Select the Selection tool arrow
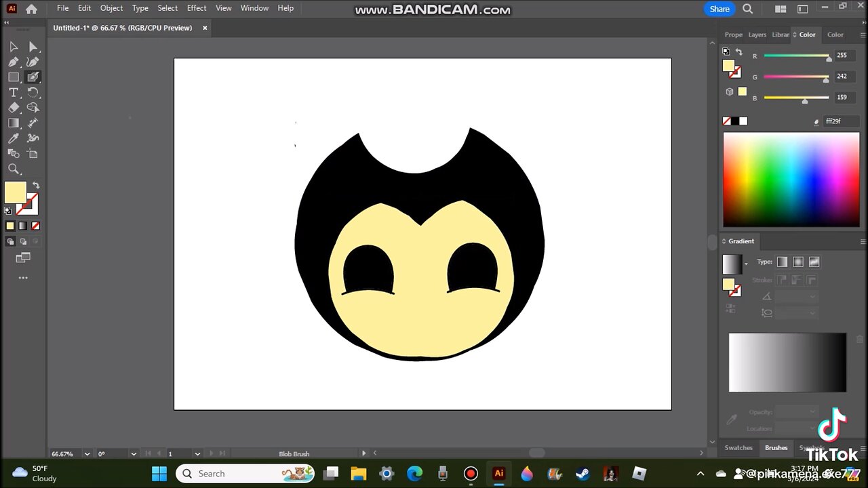868x488 pixels. pyautogui.click(x=14, y=47)
